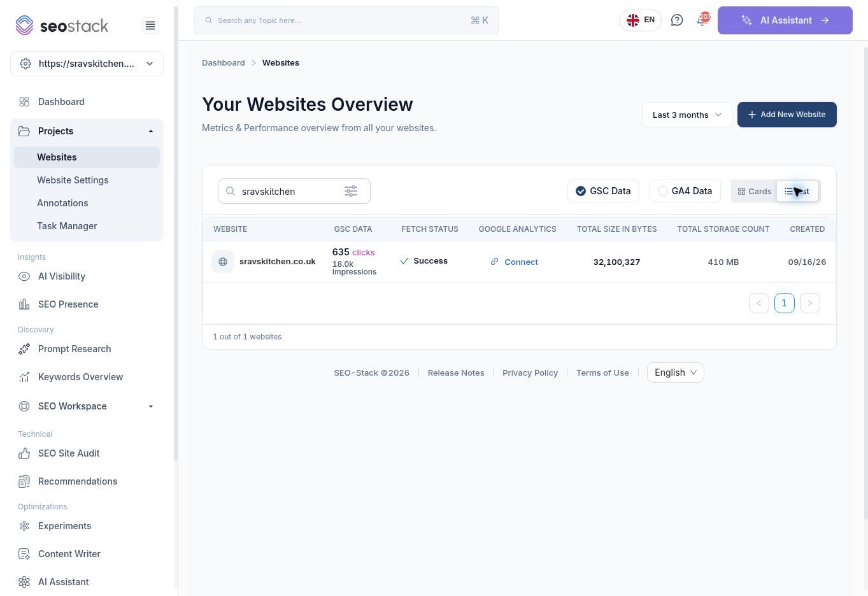Go to Dashboard in the sidebar
868x596 pixels.
coord(87,102)
